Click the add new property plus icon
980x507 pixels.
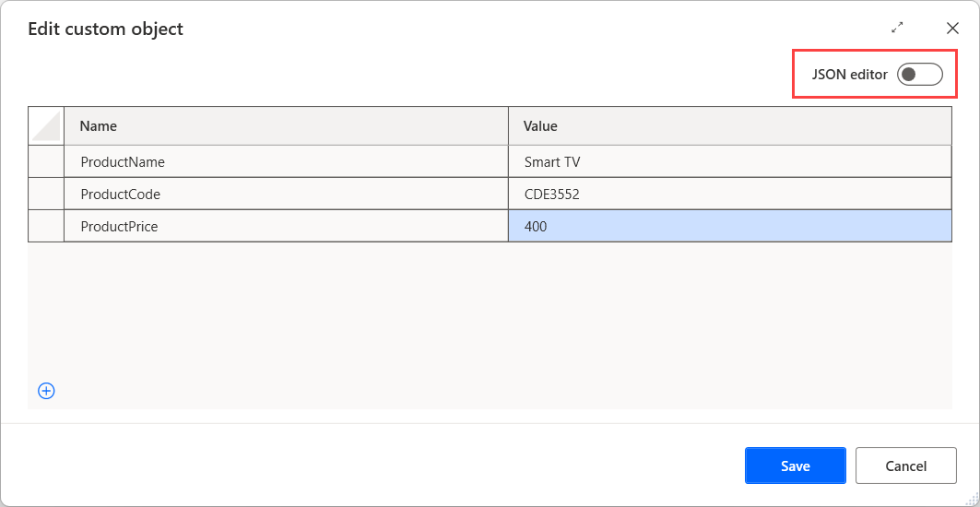tap(46, 391)
